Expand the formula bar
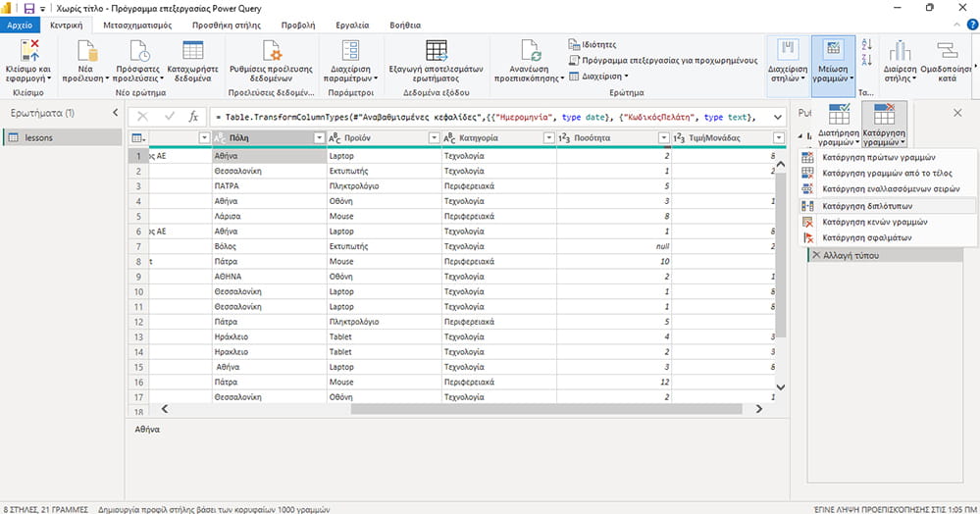The image size is (980, 514). click(778, 117)
